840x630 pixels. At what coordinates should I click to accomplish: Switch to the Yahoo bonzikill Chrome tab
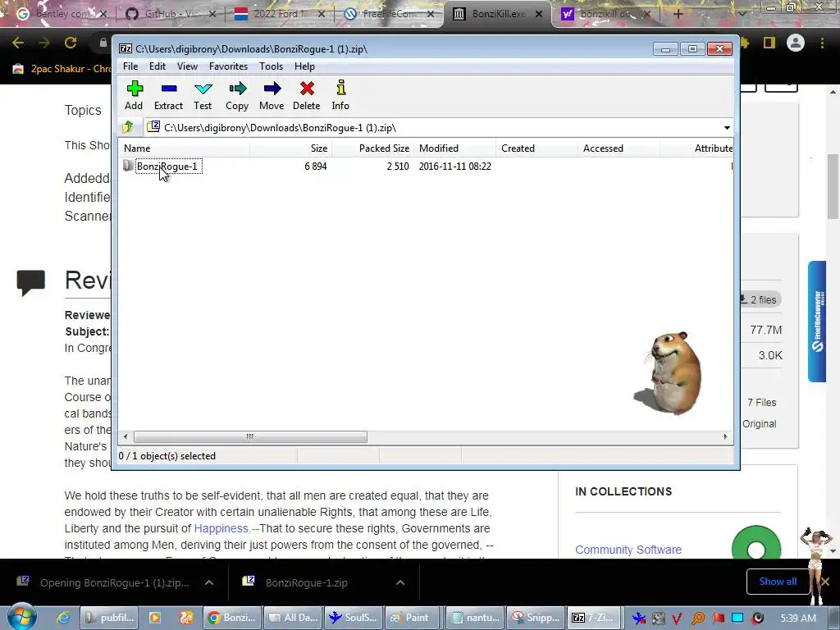[x=605, y=13]
